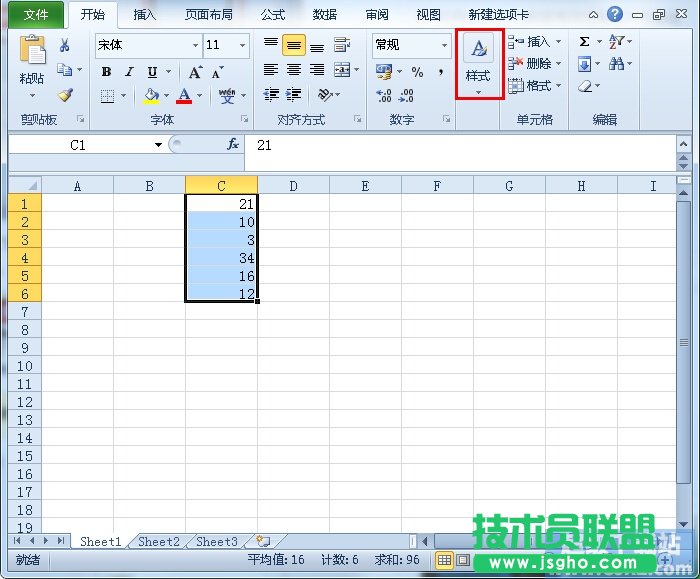Viewport: 700px width, 579px height.
Task: Select column D header
Action: pyautogui.click(x=293, y=186)
